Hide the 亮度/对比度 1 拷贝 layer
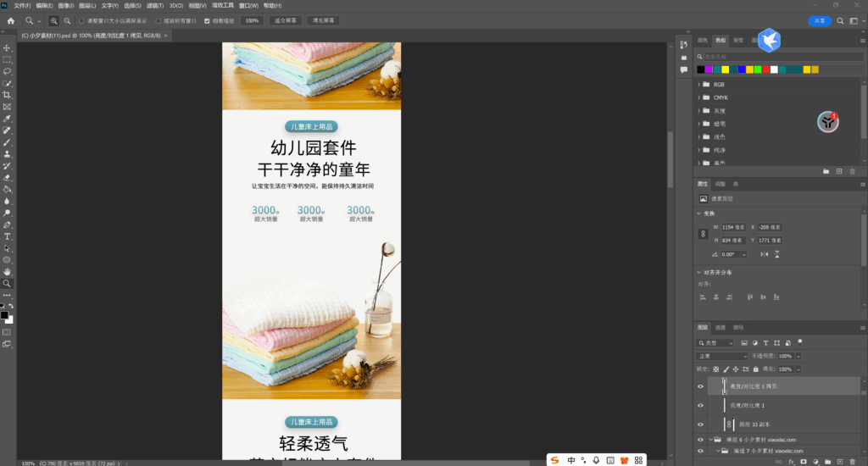 click(700, 386)
